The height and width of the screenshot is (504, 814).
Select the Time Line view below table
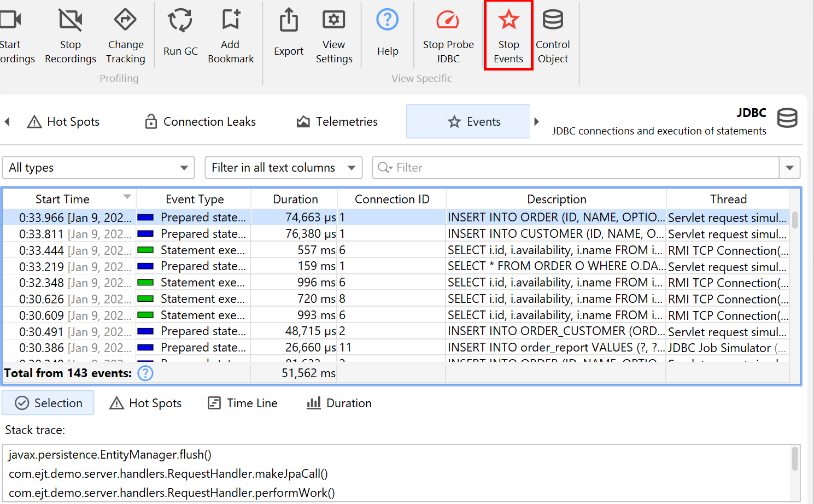click(243, 403)
